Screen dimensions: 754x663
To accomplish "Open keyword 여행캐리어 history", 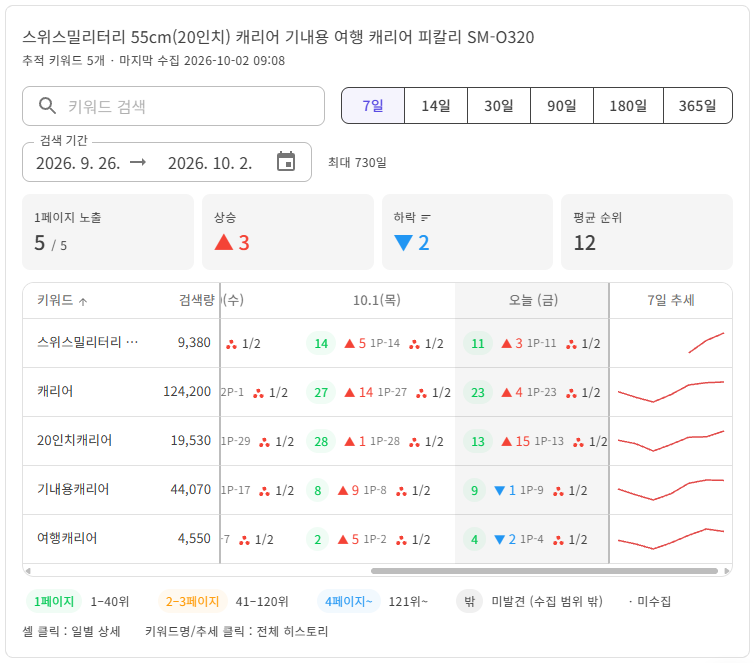I will [67, 538].
